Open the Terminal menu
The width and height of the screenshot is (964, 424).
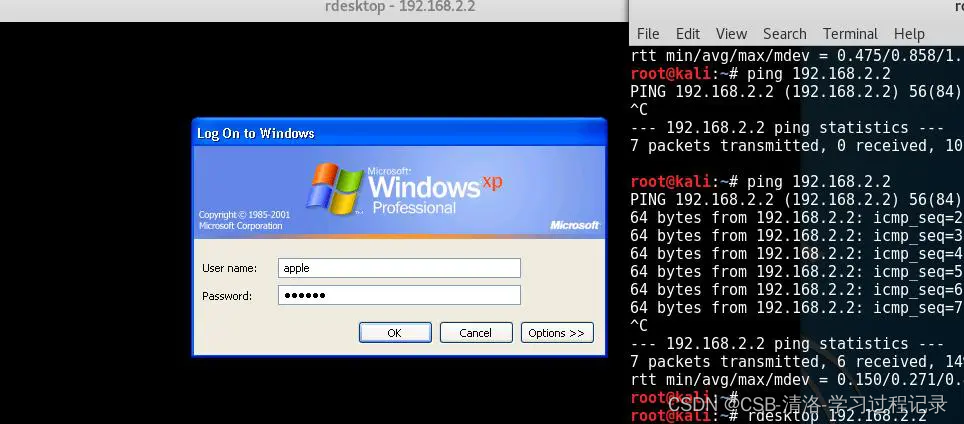click(x=850, y=34)
